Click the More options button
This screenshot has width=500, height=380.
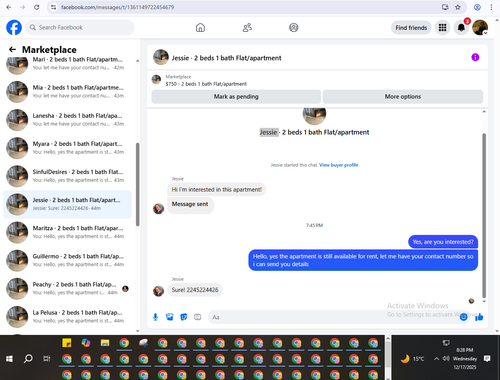click(x=403, y=97)
